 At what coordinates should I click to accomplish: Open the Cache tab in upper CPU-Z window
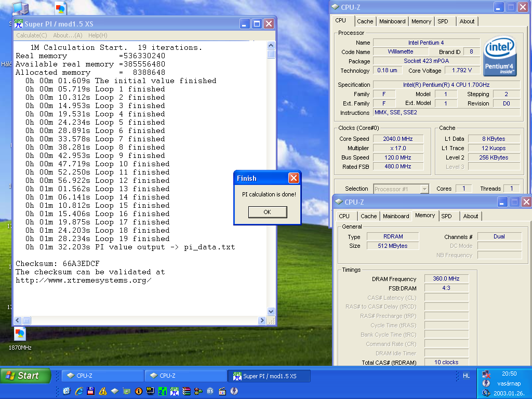(365, 21)
